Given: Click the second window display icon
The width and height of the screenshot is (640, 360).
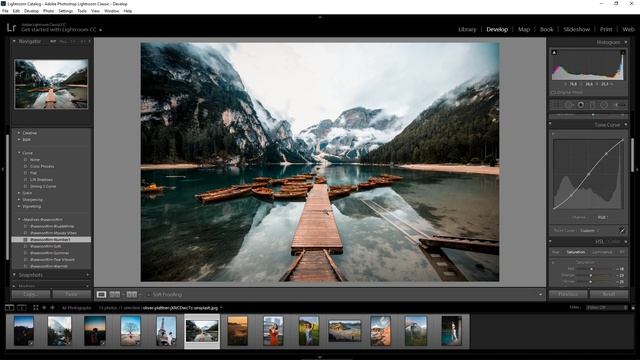Looking at the screenshot, I should 22,308.
